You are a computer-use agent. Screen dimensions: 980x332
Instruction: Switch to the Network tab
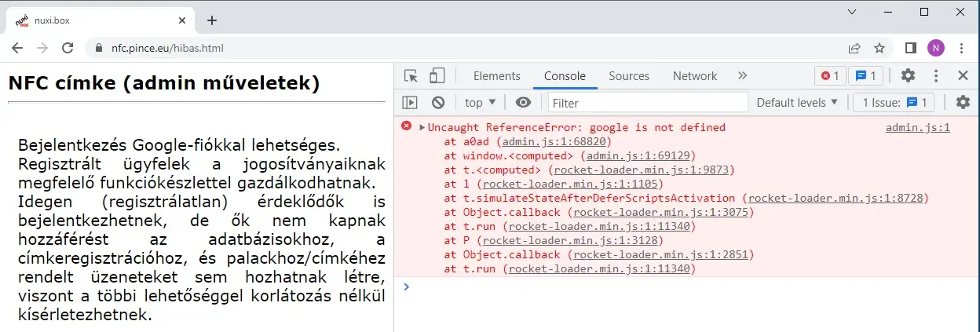click(x=694, y=76)
